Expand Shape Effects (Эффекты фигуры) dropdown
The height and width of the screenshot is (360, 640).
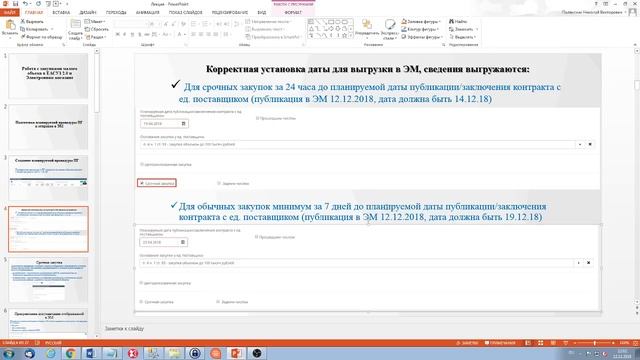[421, 37]
